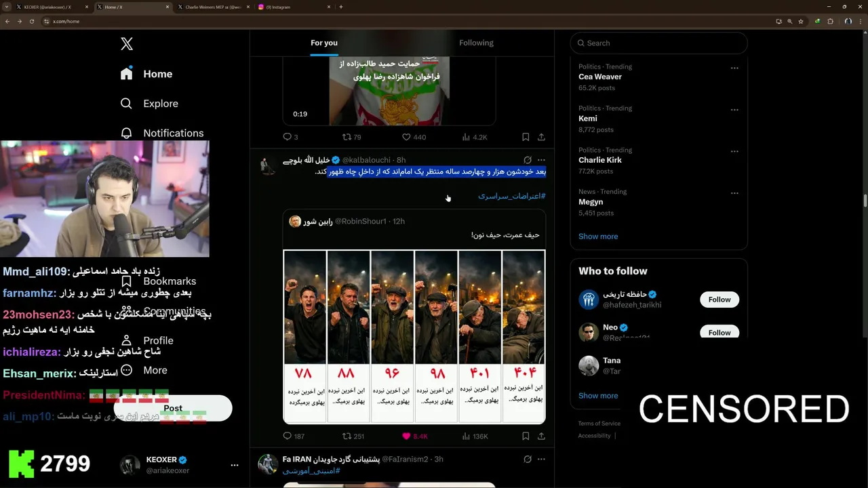
Task: Open the More item in the sidebar
Action: tap(144, 370)
